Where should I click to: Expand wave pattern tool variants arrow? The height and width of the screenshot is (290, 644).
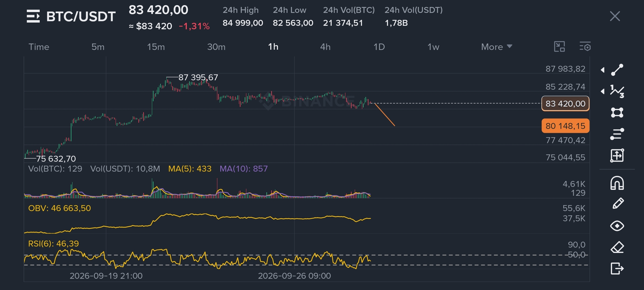603,91
